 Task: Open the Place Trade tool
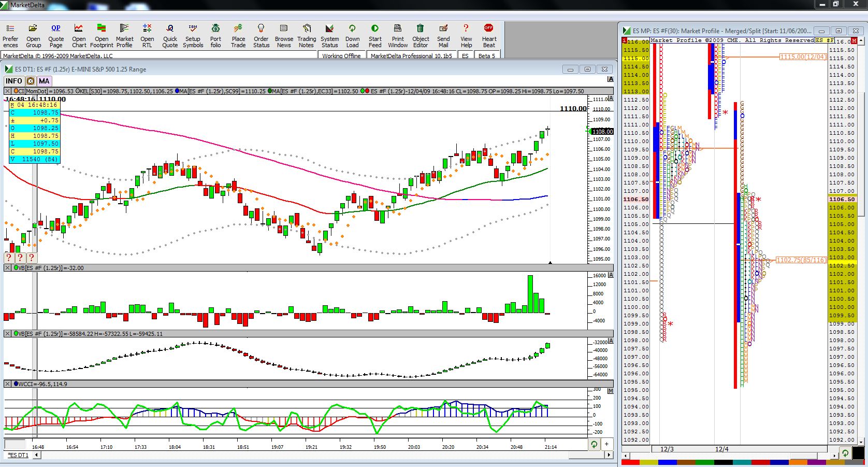(x=238, y=35)
